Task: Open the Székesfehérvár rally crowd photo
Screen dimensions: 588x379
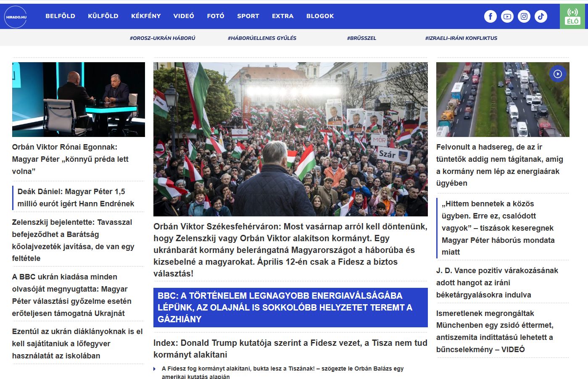Action: coord(290,139)
